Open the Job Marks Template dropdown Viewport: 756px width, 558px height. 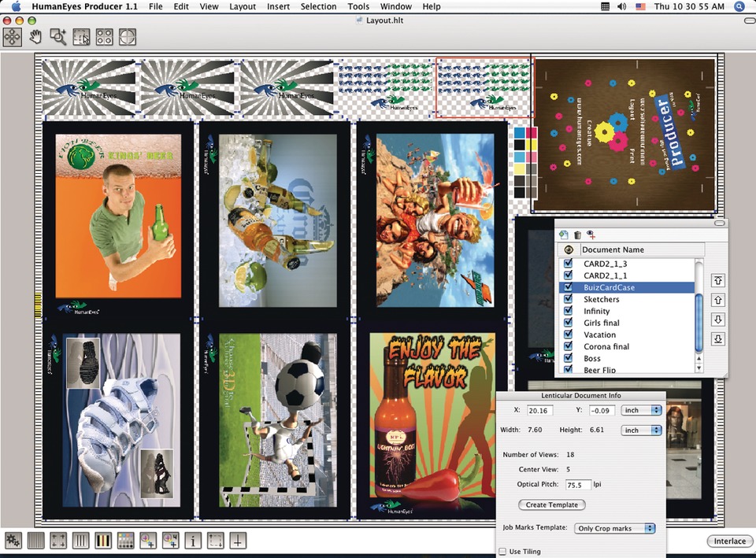pyautogui.click(x=614, y=528)
